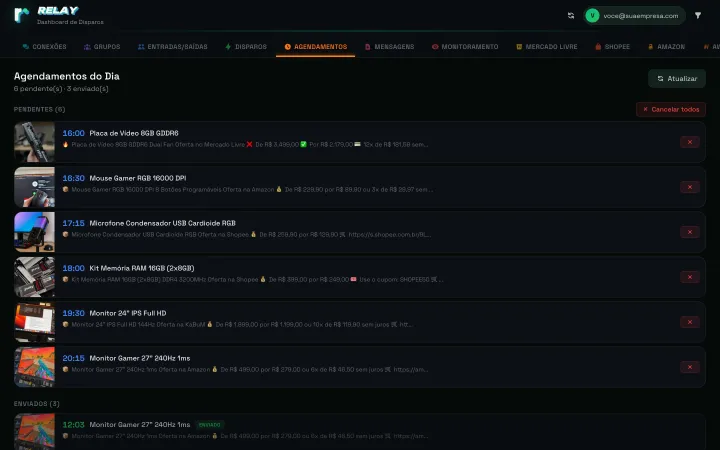This screenshot has width=720, height=450.
Task: Cancel the 18:00 Kit Memória RAM schedule
Action: click(x=690, y=277)
